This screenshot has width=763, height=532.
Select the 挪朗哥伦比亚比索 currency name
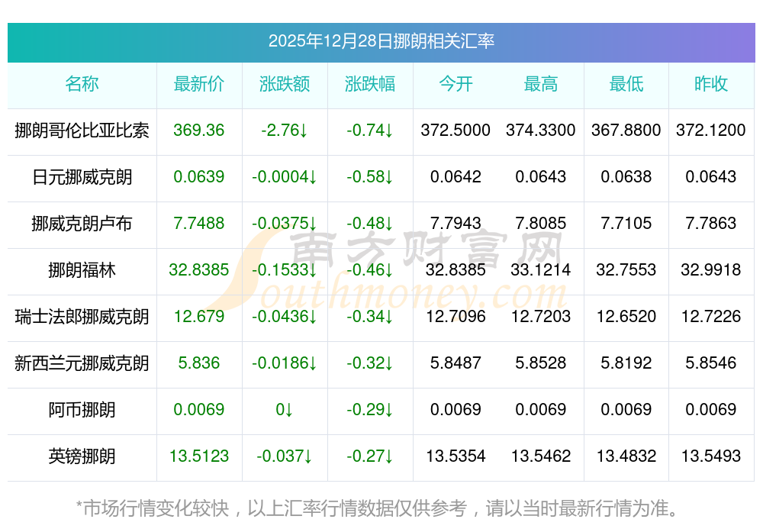coord(82,131)
